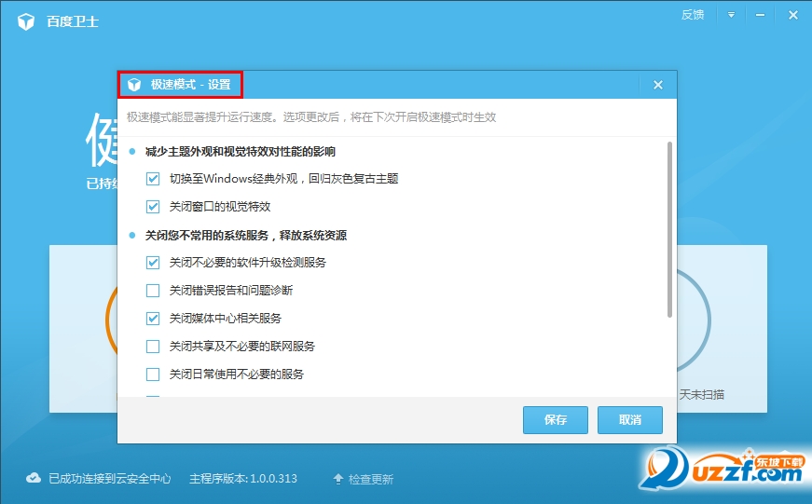Screen dimensions: 812x504
Task: Click the cloud security center connection icon
Action: [34, 478]
